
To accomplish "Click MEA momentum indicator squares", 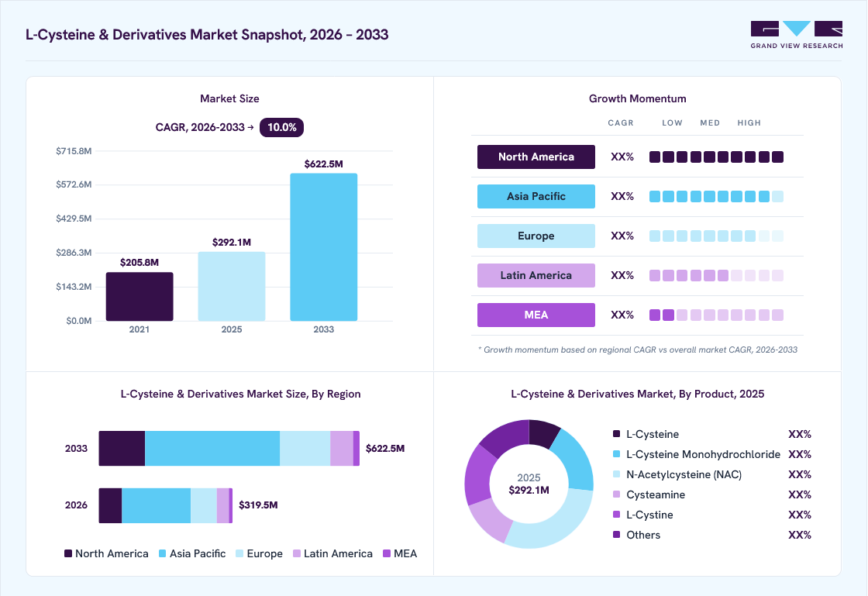I will pyautogui.click(x=716, y=315).
